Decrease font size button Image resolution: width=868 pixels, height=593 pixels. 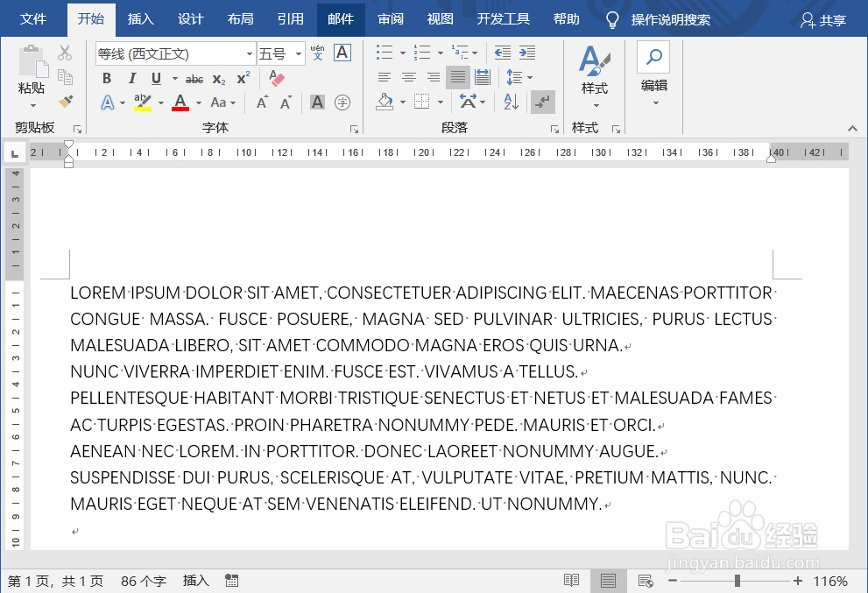coord(286,102)
